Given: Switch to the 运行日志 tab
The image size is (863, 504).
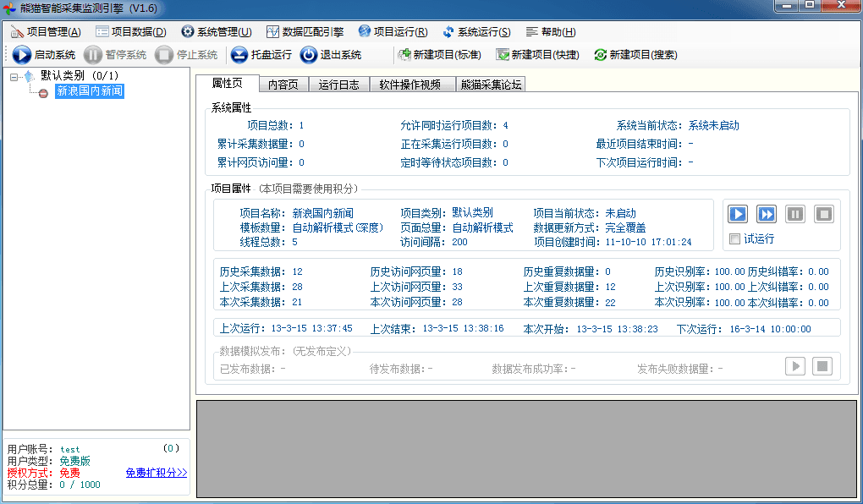Looking at the screenshot, I should [338, 85].
